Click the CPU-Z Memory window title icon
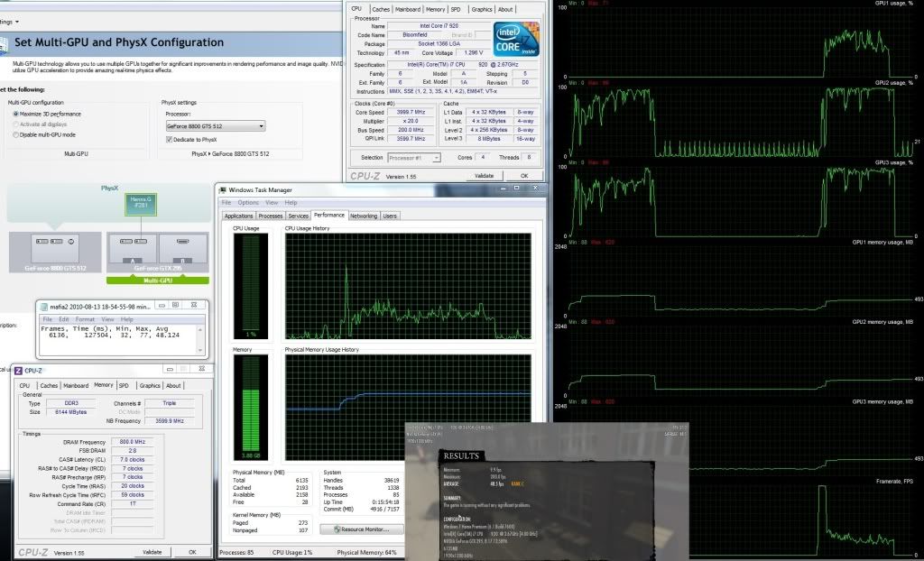Viewport: 924px width, 561px height. 18,371
